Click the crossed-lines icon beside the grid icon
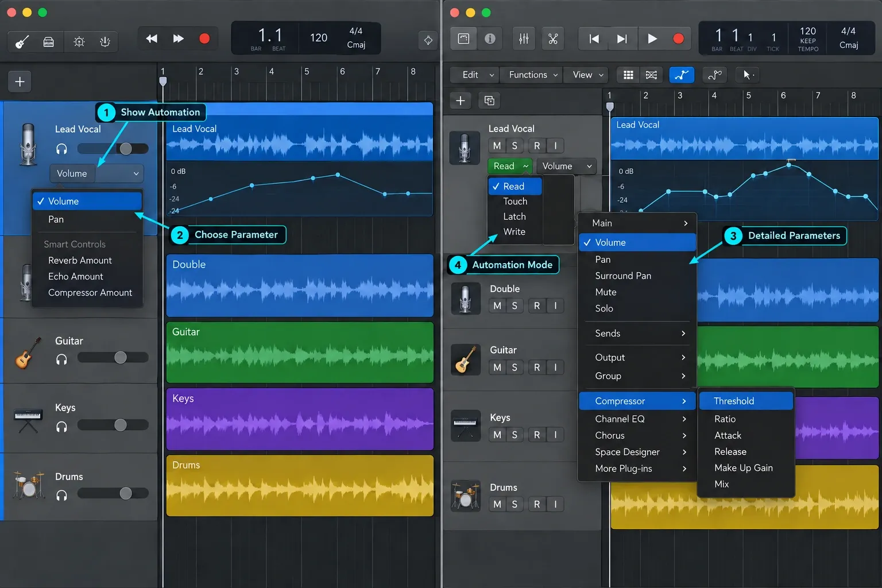The width and height of the screenshot is (882, 588). click(x=651, y=75)
